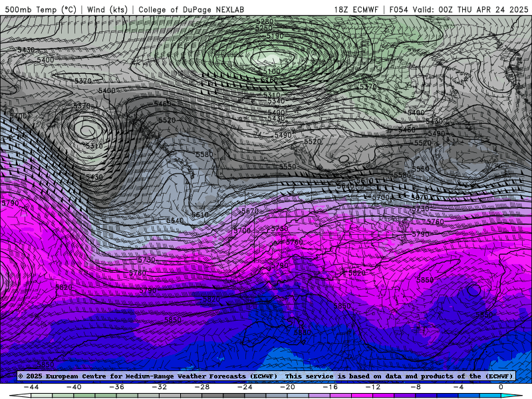Click the -40 colorbar scale label
532x399 pixels.
point(74,387)
